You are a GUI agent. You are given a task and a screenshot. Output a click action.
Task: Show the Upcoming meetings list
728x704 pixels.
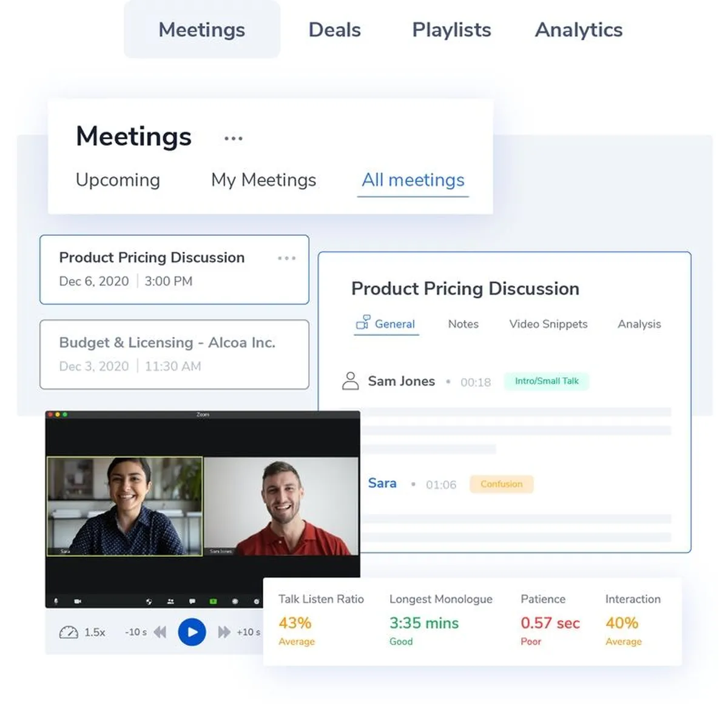[x=118, y=180]
